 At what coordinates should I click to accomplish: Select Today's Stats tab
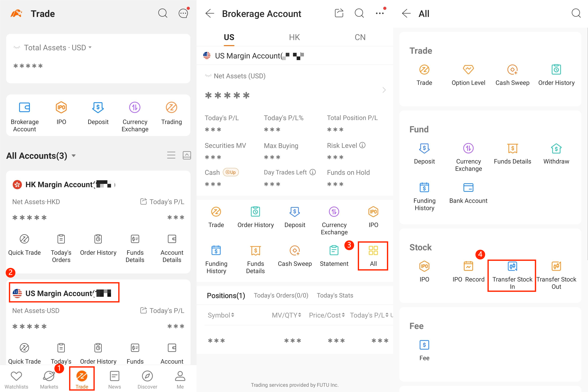pos(335,295)
